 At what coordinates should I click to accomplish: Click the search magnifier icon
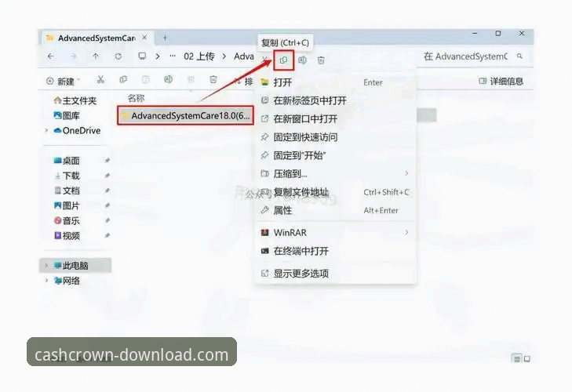[519, 56]
